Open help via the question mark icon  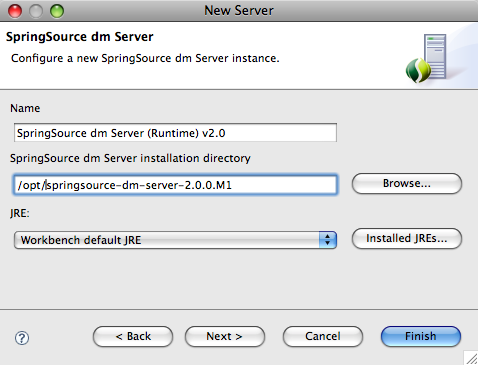coord(22,338)
